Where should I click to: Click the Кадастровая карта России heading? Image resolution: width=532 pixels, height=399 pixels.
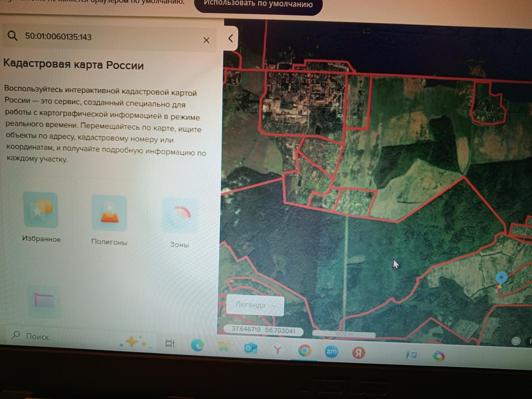(x=73, y=65)
